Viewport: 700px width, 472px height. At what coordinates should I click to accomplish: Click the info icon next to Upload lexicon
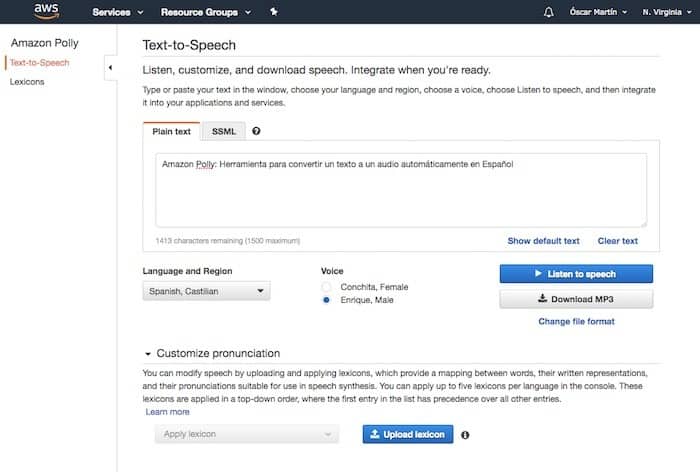(x=465, y=435)
